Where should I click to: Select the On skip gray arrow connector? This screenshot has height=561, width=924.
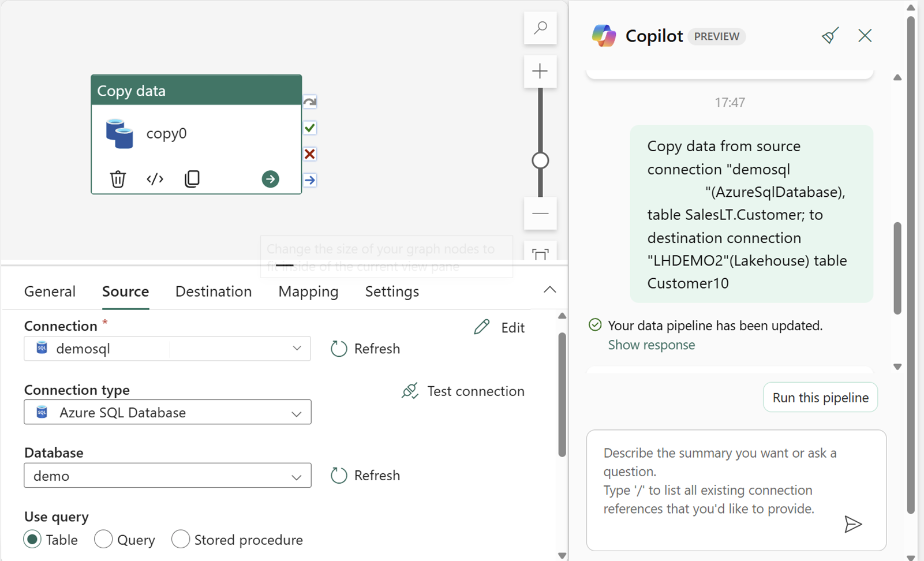tap(310, 102)
